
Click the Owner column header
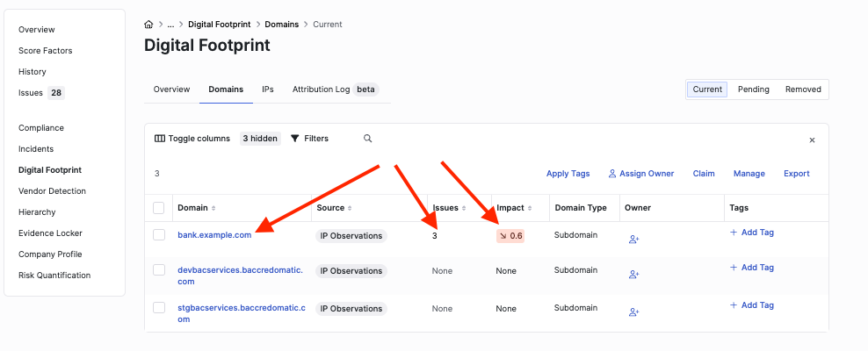(638, 208)
